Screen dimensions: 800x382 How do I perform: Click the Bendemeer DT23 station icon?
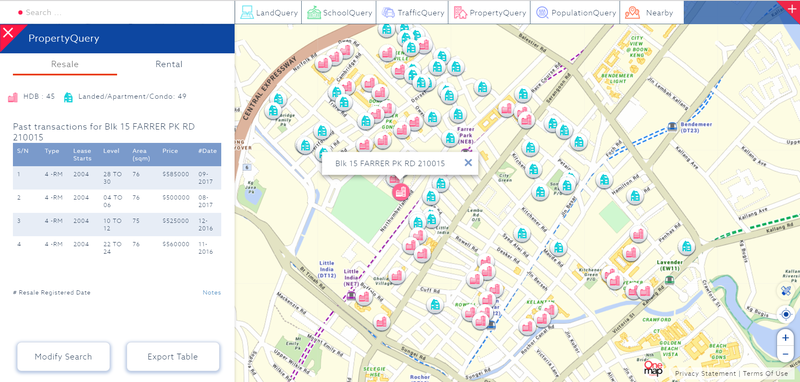[x=672, y=126]
